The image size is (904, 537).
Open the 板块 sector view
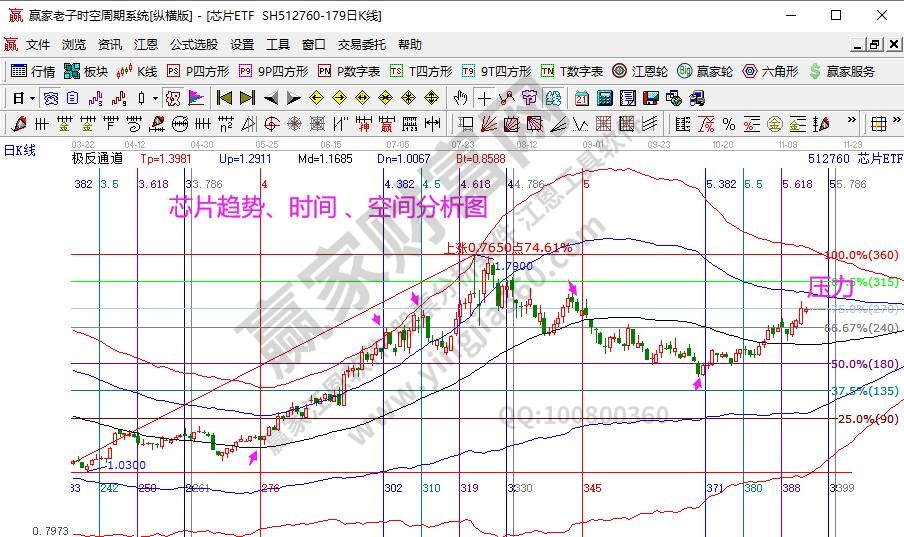(x=85, y=71)
